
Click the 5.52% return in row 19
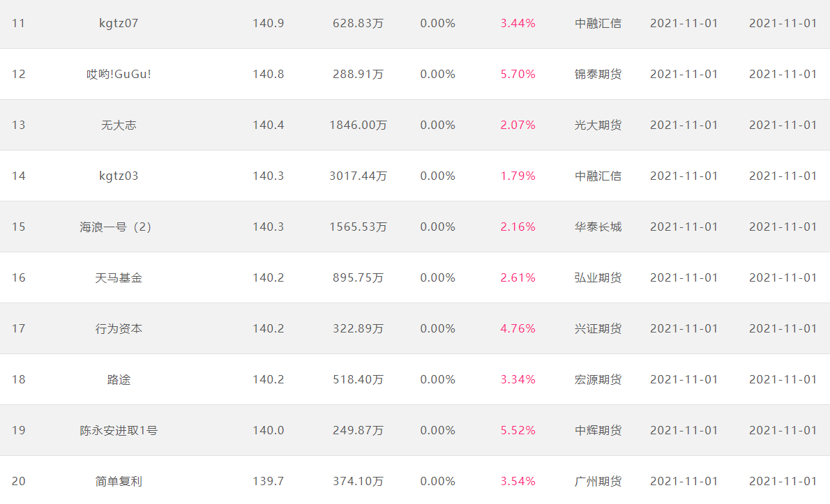click(518, 431)
